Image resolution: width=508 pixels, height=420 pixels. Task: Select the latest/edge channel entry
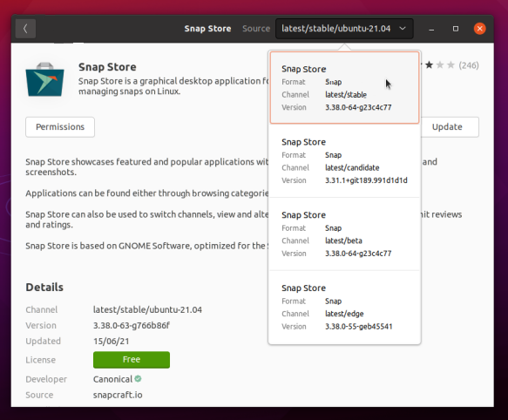point(344,307)
